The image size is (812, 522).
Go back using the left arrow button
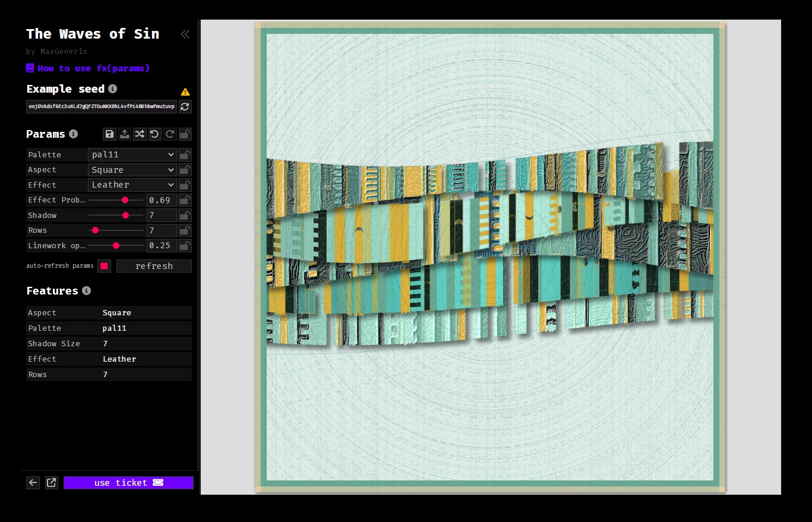pyautogui.click(x=33, y=483)
